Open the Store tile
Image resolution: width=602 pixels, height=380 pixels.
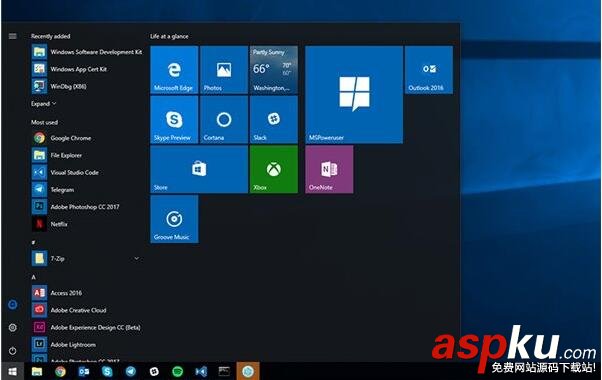[x=199, y=169]
